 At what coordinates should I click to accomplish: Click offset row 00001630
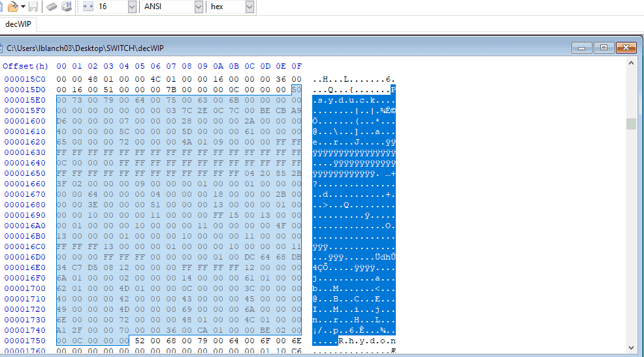tap(25, 152)
